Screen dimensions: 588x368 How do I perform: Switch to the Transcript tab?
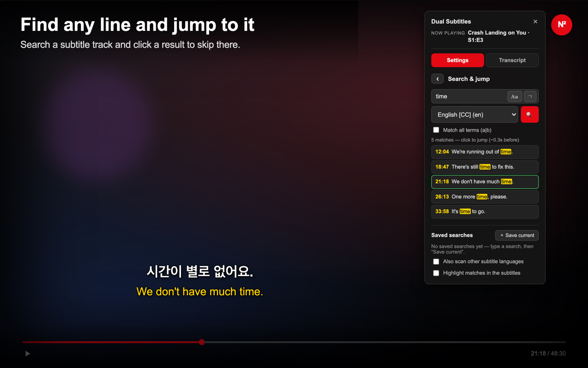click(512, 60)
